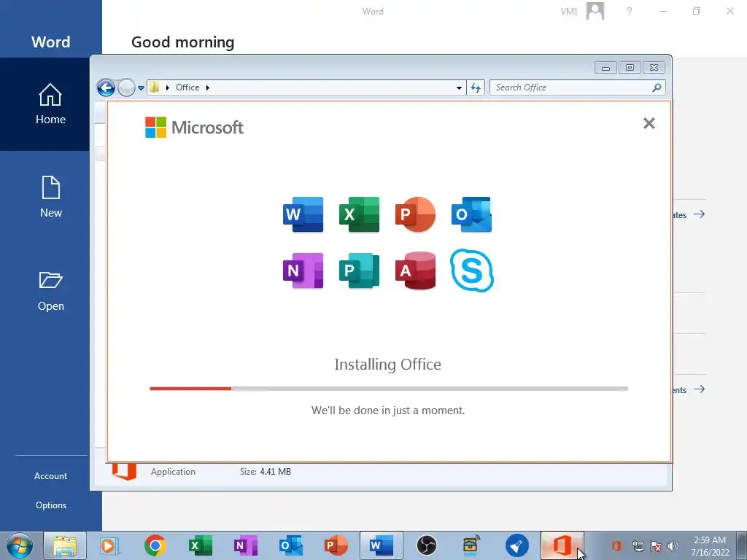Open File Explorer from taskbar
The width and height of the screenshot is (747, 560).
65,545
